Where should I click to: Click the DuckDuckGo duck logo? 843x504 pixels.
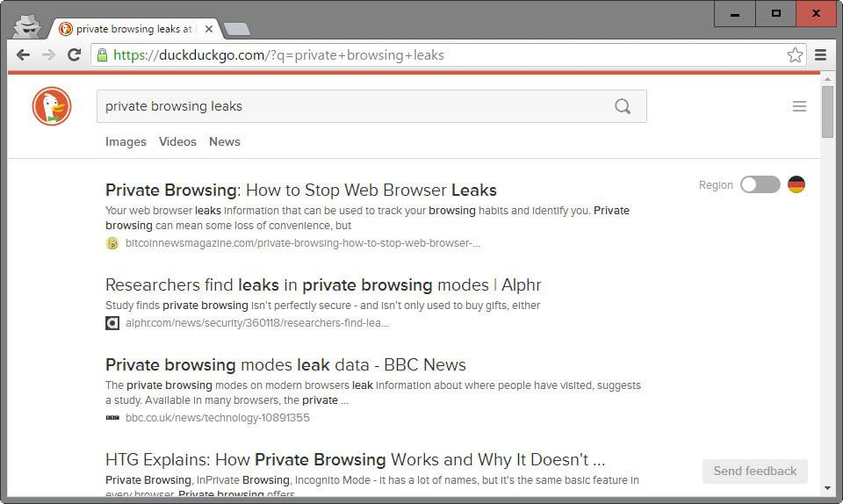pyautogui.click(x=52, y=106)
